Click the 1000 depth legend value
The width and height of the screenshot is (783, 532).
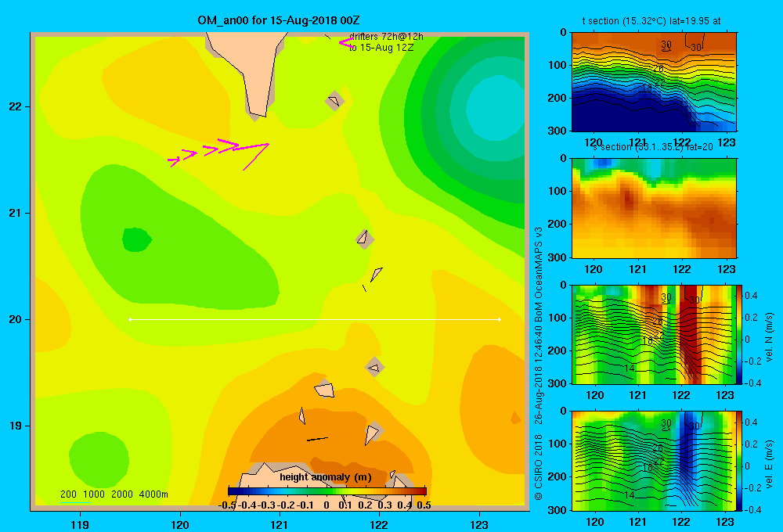(94, 494)
